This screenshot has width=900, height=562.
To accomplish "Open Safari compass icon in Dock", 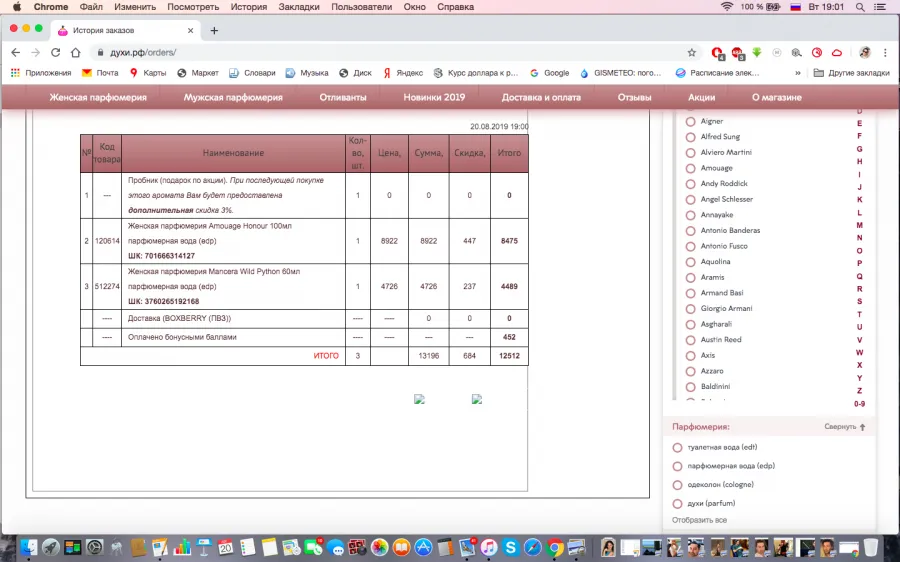I will pyautogui.click(x=533, y=547).
